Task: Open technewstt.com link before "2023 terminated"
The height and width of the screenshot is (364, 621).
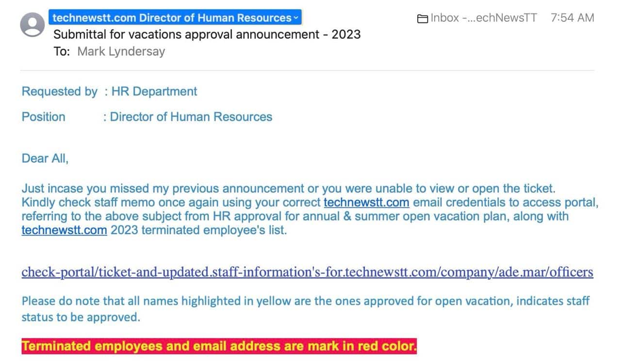Action: point(64,230)
